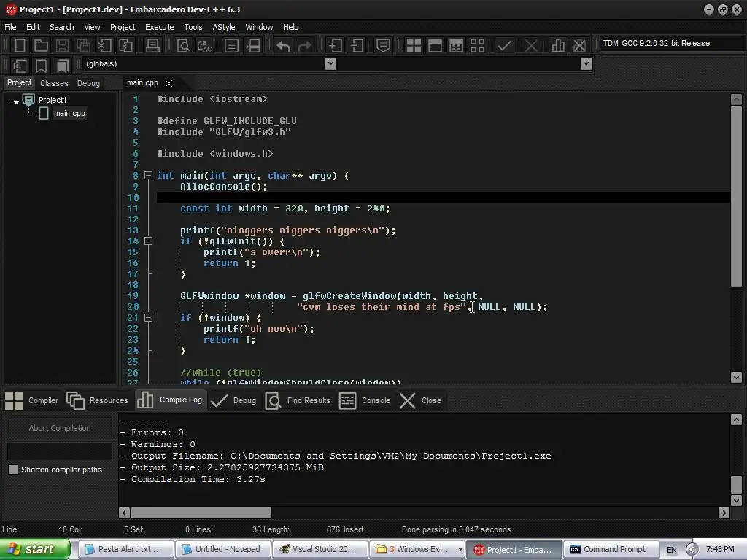Click the Close button in bottom panel
This screenshot has width=747, height=560.
[x=420, y=400]
